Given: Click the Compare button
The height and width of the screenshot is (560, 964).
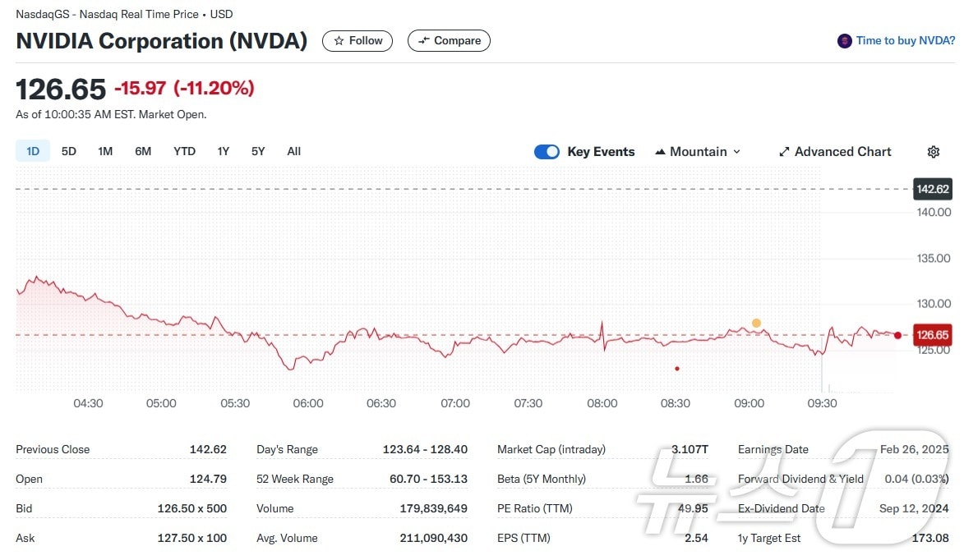Looking at the screenshot, I should [449, 41].
